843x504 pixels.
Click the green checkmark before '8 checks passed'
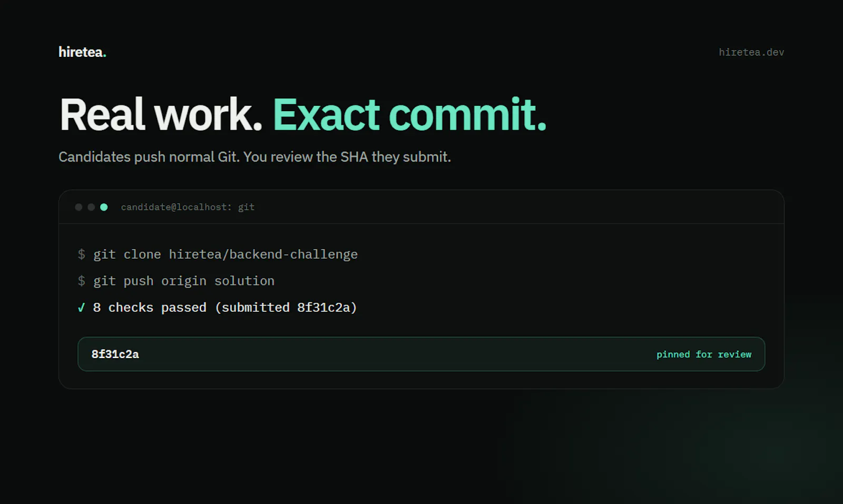(x=81, y=308)
